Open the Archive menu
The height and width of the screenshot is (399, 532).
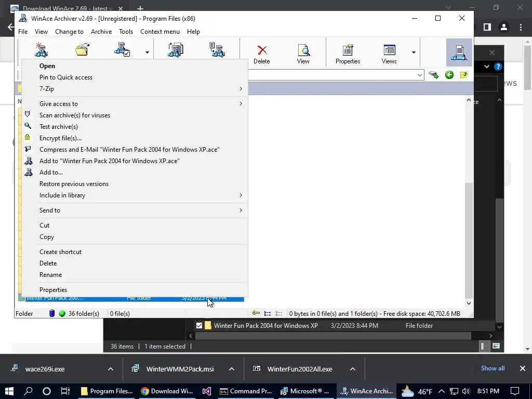(101, 32)
